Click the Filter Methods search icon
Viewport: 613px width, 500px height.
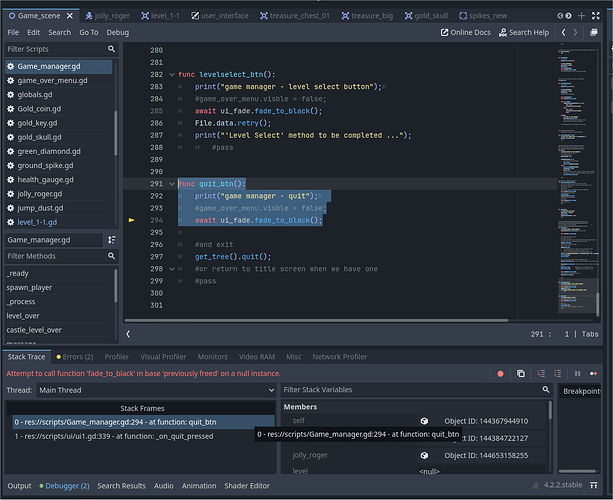[x=111, y=256]
